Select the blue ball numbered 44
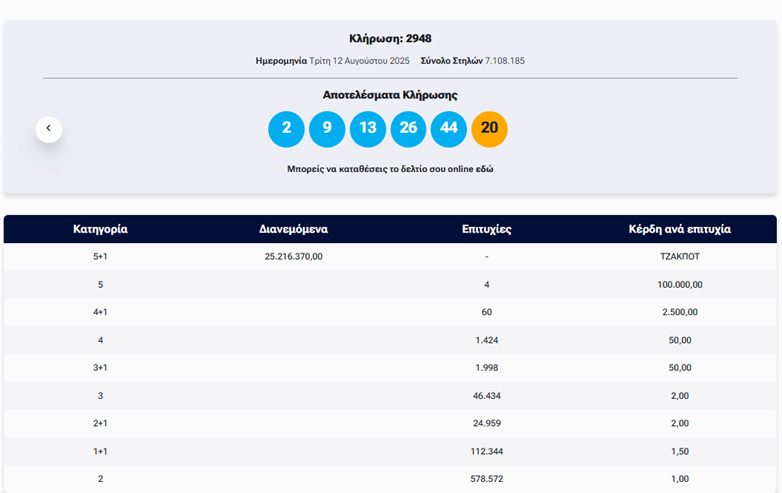 (x=449, y=129)
